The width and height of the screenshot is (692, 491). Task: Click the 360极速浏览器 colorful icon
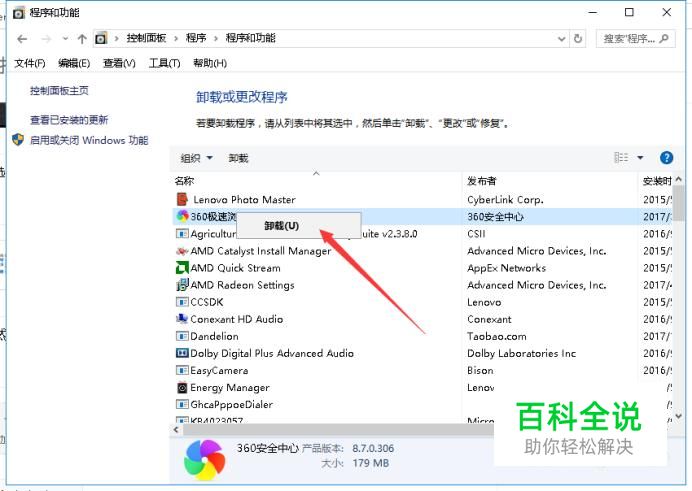point(182,216)
